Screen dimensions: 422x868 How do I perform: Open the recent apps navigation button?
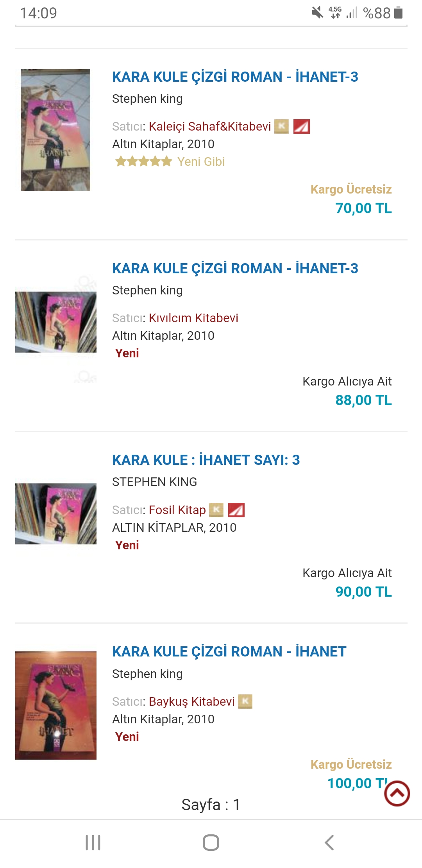coord(93,843)
